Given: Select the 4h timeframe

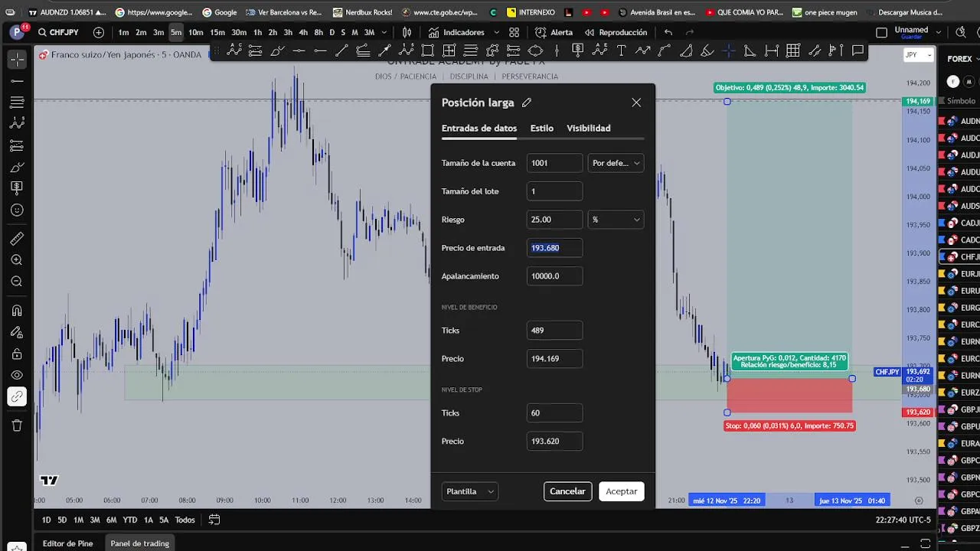Looking at the screenshot, I should click(x=303, y=32).
